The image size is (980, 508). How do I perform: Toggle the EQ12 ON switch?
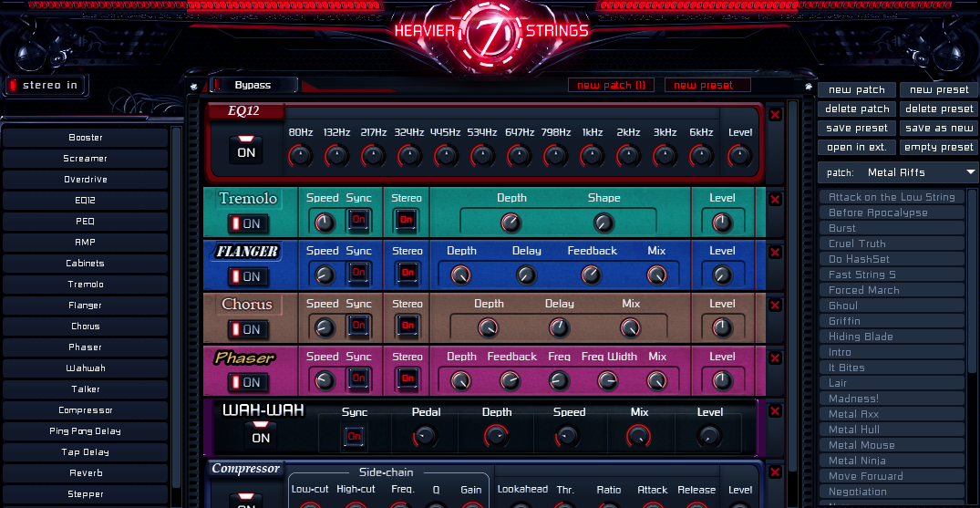[x=246, y=150]
